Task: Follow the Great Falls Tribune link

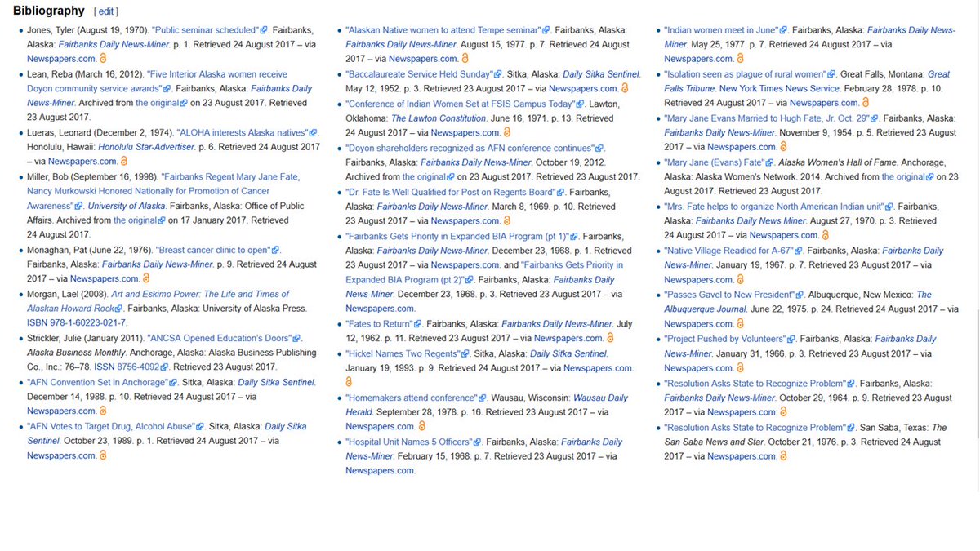Action: click(807, 81)
